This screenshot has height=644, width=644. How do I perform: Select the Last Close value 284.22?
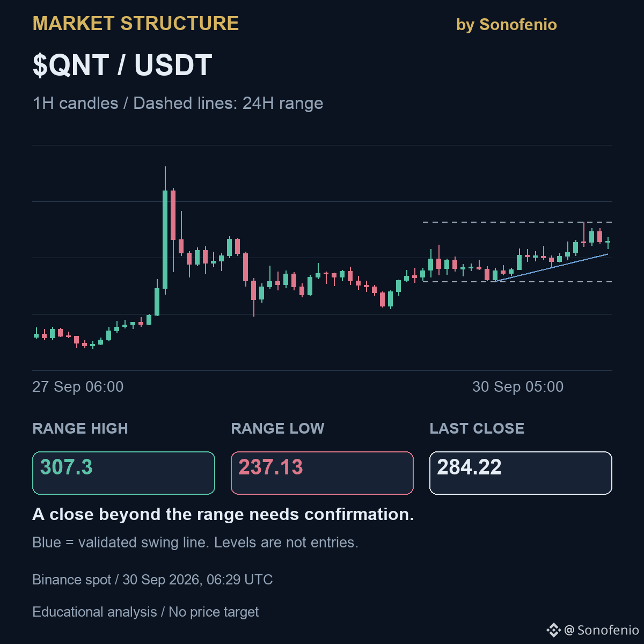(469, 467)
